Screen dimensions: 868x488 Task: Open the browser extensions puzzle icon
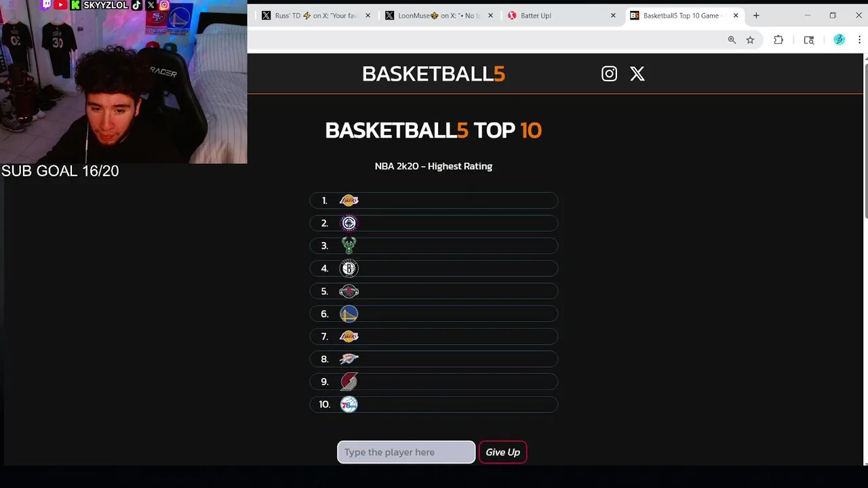pyautogui.click(x=778, y=40)
